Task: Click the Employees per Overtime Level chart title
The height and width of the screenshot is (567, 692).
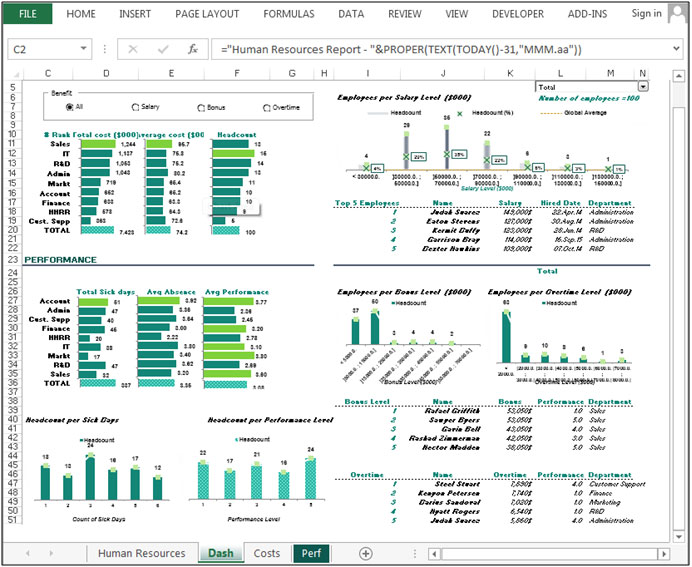Action: pos(559,292)
